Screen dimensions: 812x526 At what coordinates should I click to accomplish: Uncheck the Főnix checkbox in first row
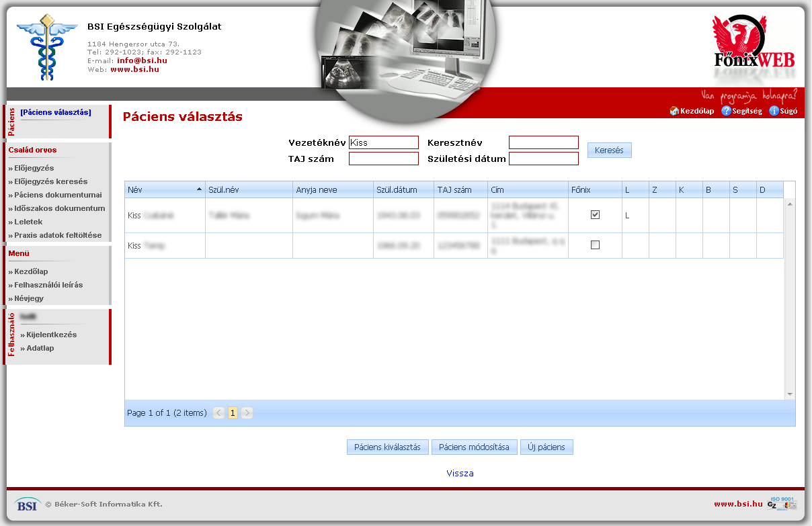pos(595,215)
